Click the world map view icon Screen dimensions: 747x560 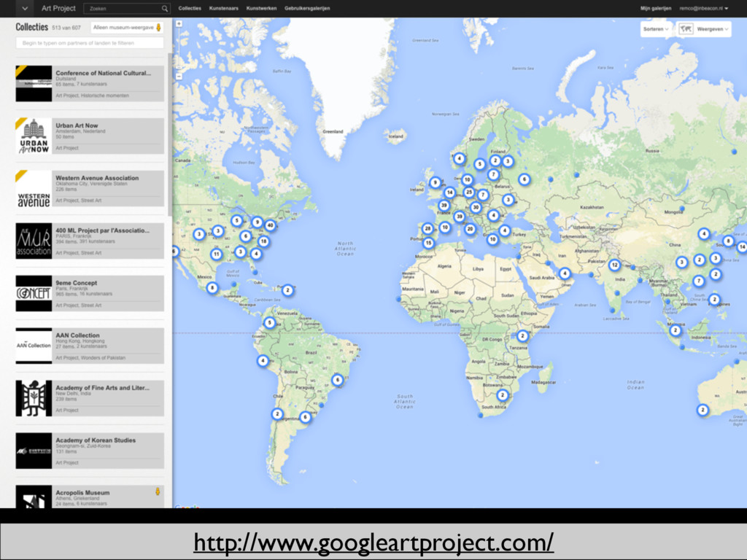tap(686, 29)
